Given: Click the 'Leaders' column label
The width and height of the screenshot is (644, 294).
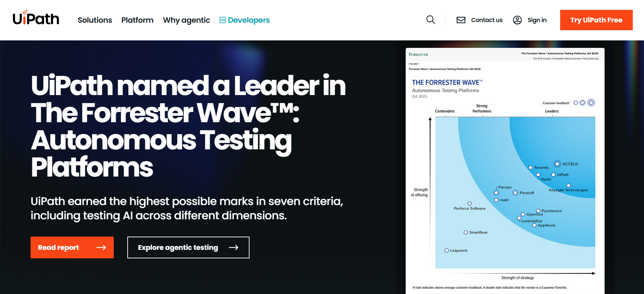Looking at the screenshot, I should point(552,111).
